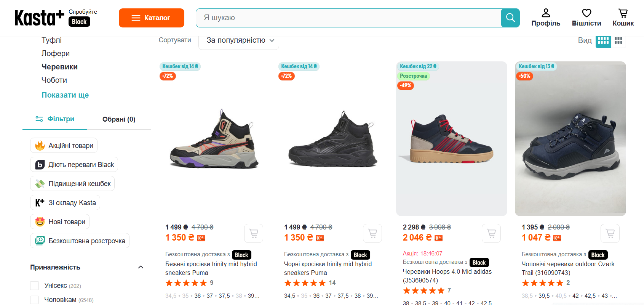Add beige Puma sneakers to cart
644x305 pixels.
[254, 233]
